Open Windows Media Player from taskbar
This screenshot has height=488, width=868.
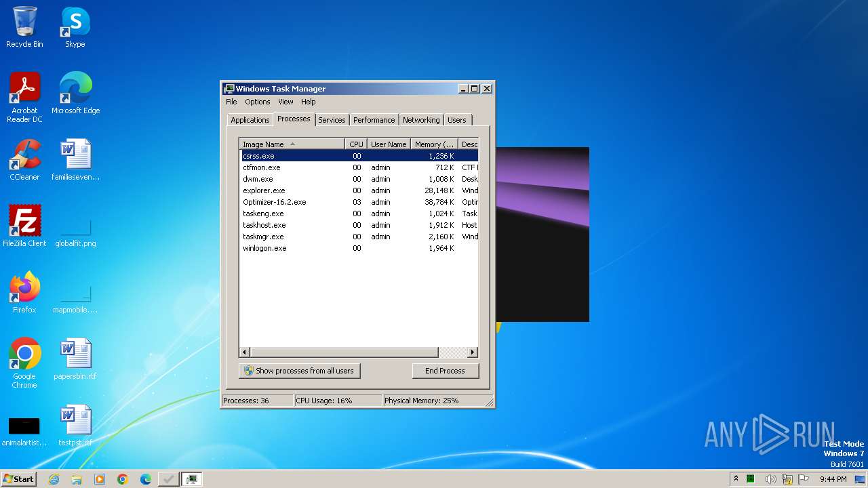click(100, 479)
